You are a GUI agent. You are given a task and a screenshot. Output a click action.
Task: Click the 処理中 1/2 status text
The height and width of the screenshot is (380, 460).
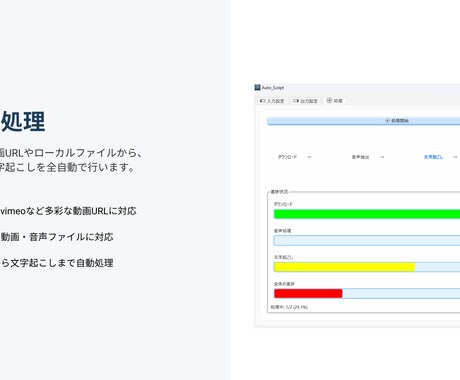[289, 307]
